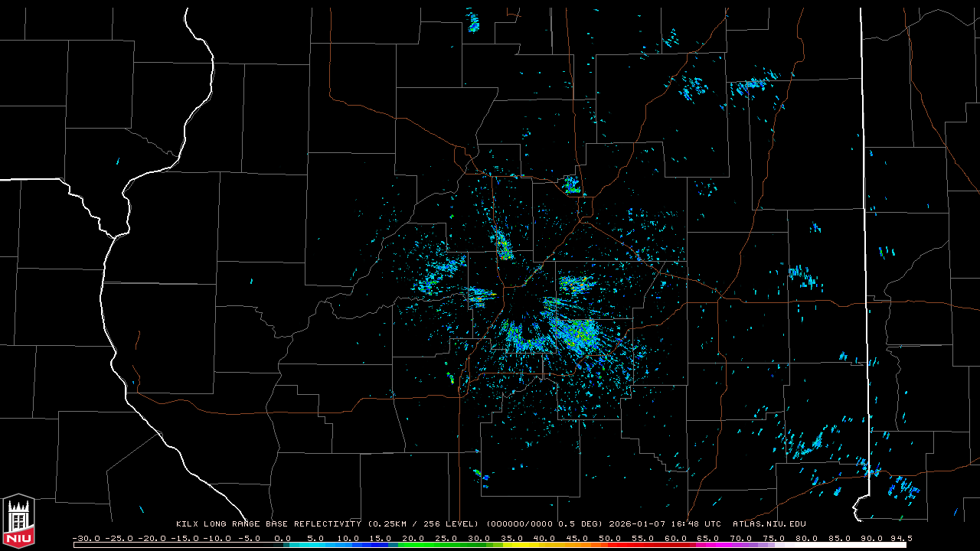The height and width of the screenshot is (551, 980).
Task: Click the -30.0 label on the scale
Action: point(86,538)
